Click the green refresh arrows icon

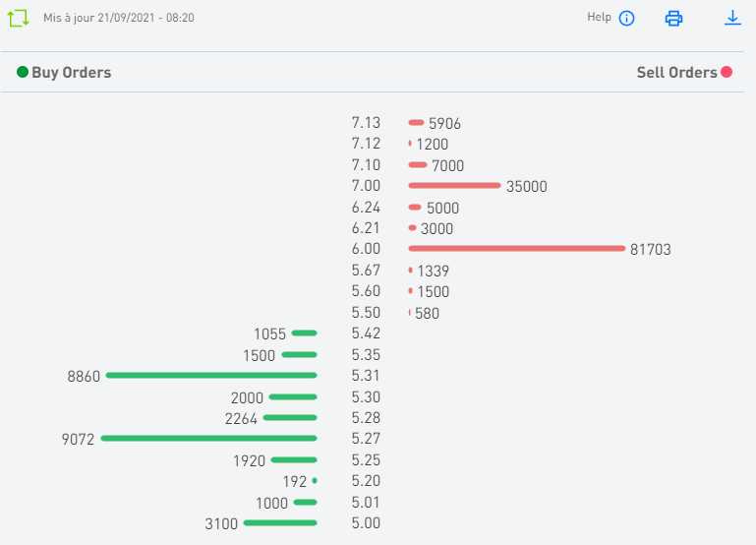19,18
